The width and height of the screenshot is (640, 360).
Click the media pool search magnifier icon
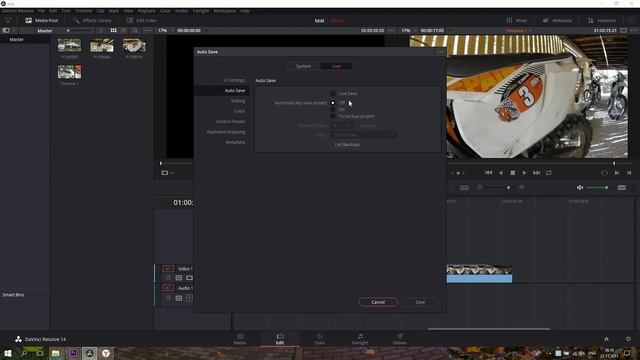(135, 30)
